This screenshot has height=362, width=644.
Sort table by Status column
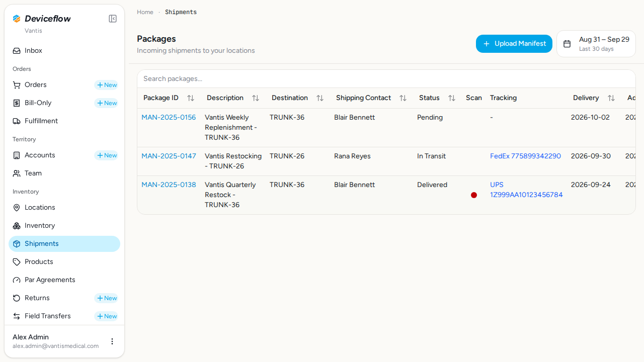[x=451, y=98]
